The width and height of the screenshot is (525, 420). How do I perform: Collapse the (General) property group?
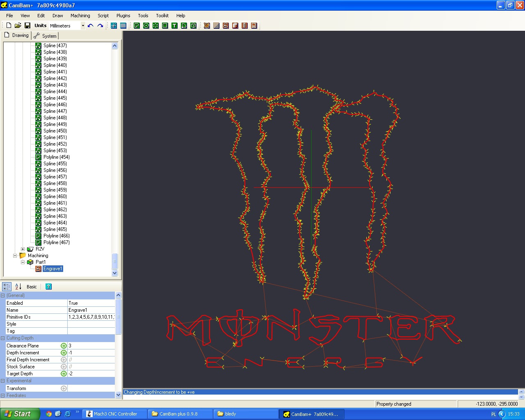point(3,295)
